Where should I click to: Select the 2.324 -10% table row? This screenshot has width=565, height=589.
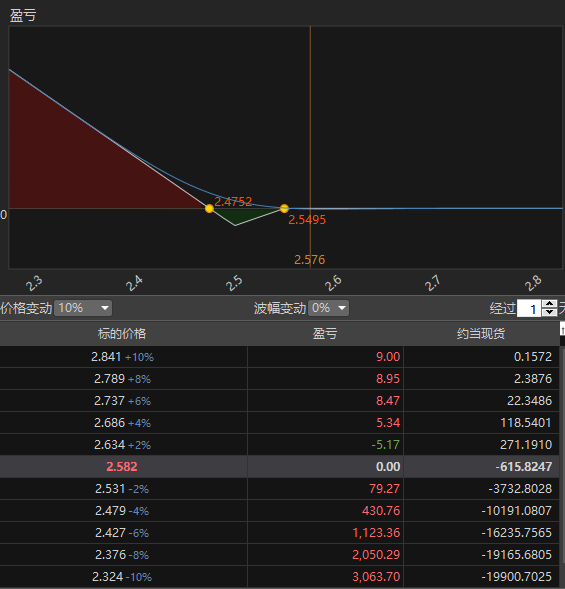(279, 577)
